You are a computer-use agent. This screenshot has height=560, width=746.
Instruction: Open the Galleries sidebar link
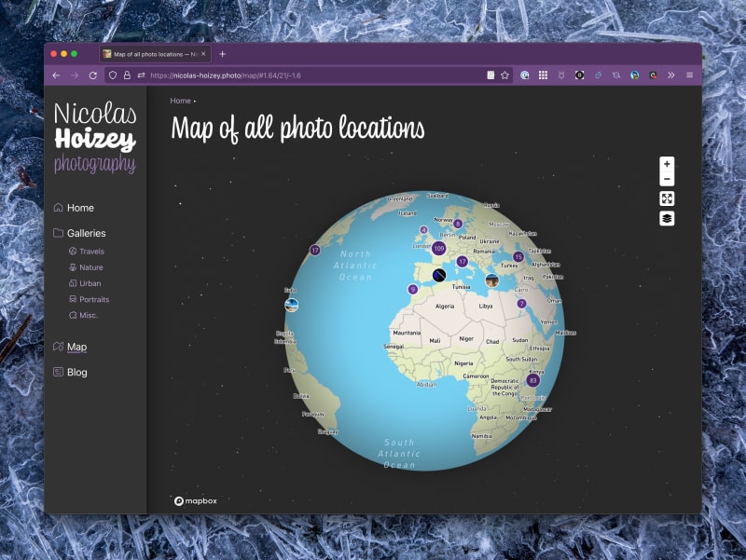pos(86,233)
